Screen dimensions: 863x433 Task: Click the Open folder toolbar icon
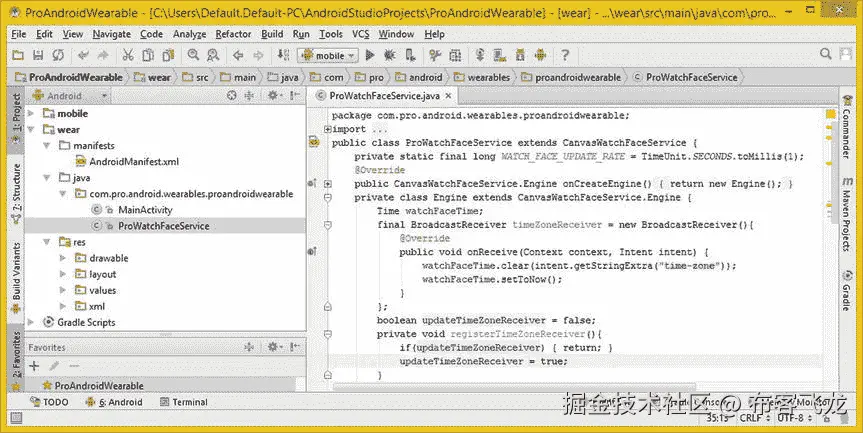(x=18, y=55)
